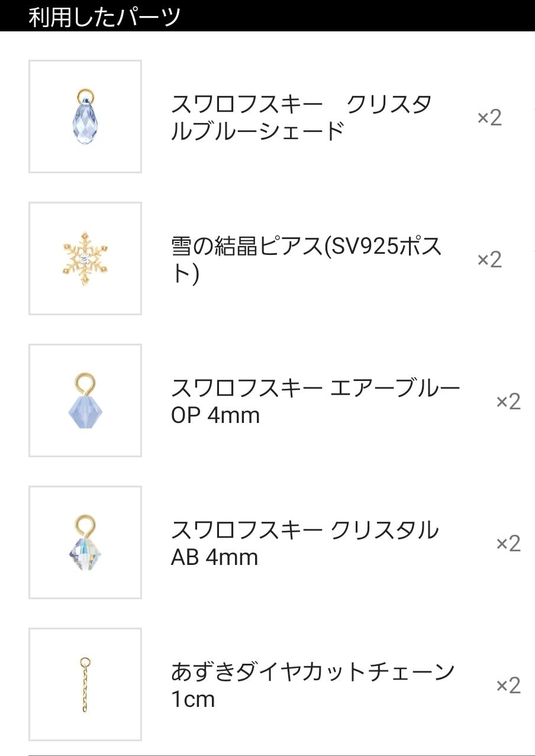Tap ×2 quantity beside snowflake earring
Image resolution: width=535 pixels, height=756 pixels.
pyautogui.click(x=489, y=259)
